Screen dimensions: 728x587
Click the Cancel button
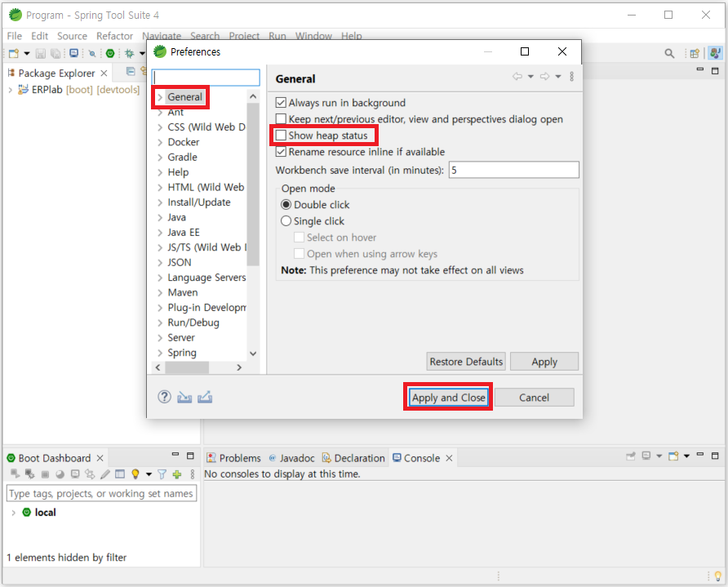click(534, 398)
